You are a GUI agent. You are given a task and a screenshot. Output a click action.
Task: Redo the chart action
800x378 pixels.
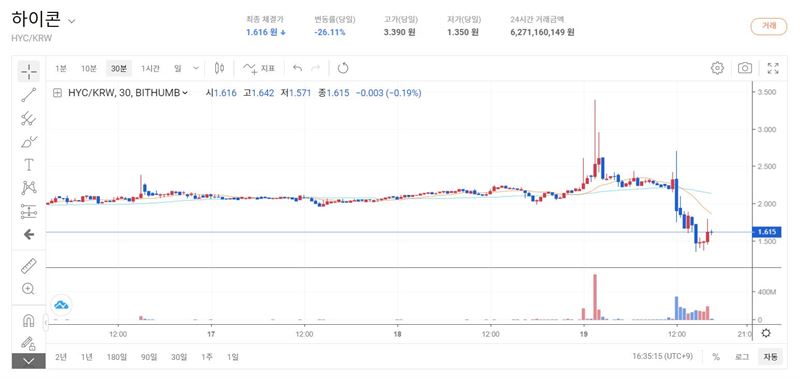(x=316, y=68)
